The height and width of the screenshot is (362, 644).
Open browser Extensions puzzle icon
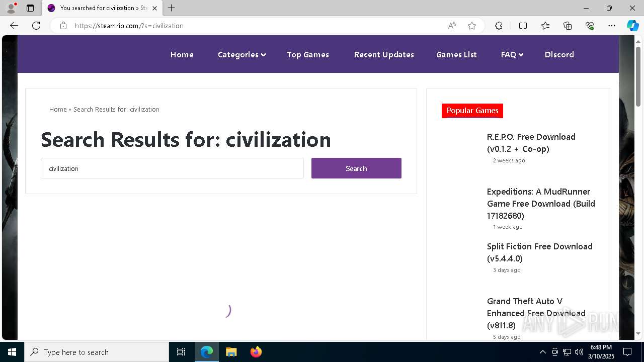pos(499,26)
